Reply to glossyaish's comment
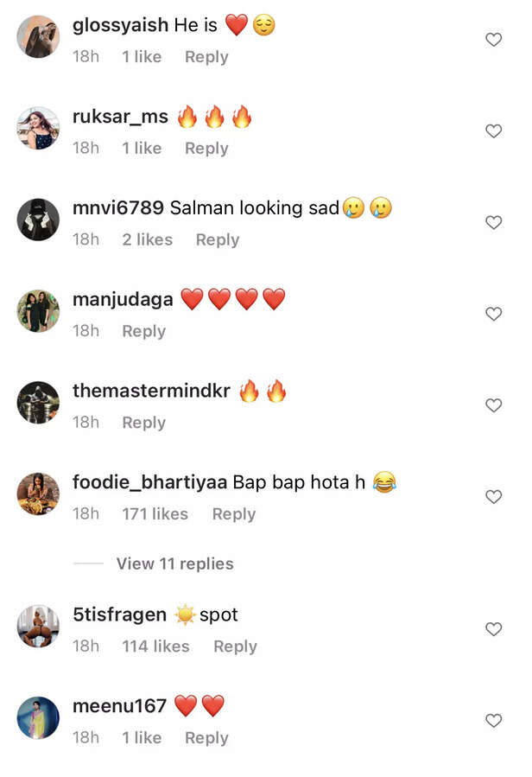This screenshot has width=532, height=777. (x=206, y=56)
